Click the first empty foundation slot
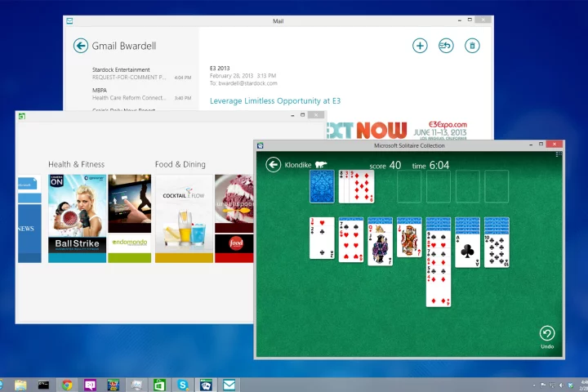 [x=409, y=186]
